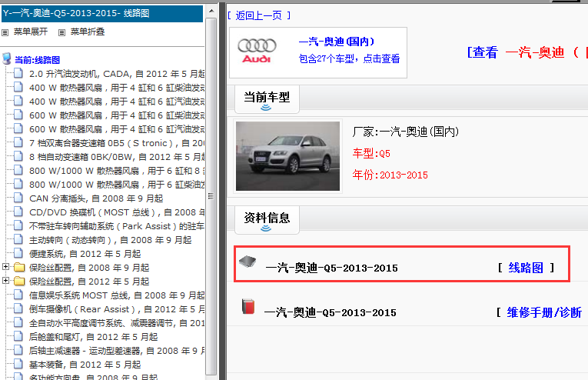The height and width of the screenshot is (380, 588).
Task: Click the document icon for 2.0 升汽油发动机 CADA
Action: 18,73
